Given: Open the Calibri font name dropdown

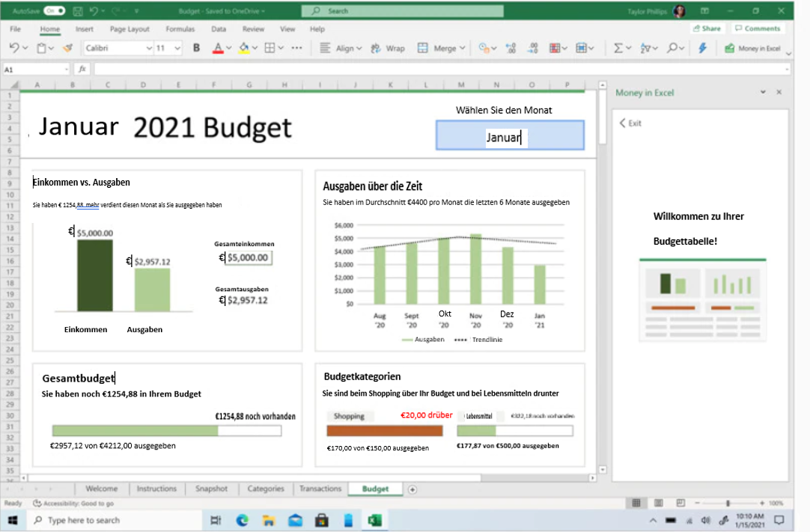Looking at the screenshot, I should (x=147, y=48).
